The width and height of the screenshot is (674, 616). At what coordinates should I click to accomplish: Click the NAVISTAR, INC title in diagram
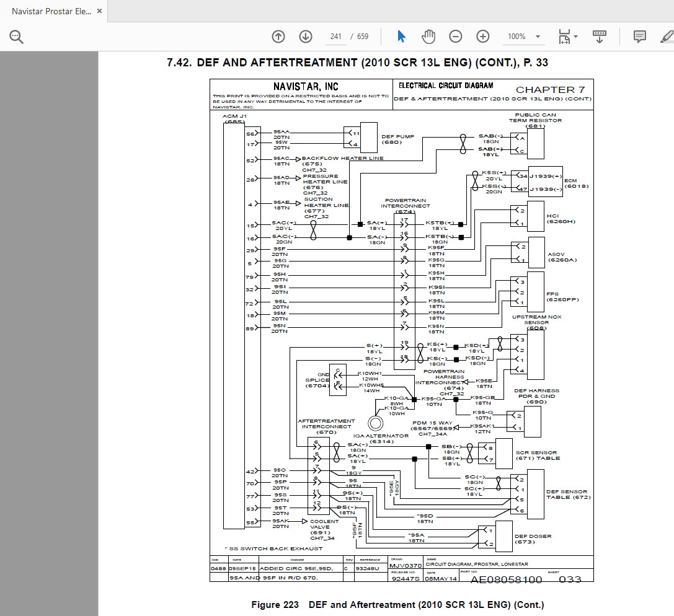click(x=306, y=87)
